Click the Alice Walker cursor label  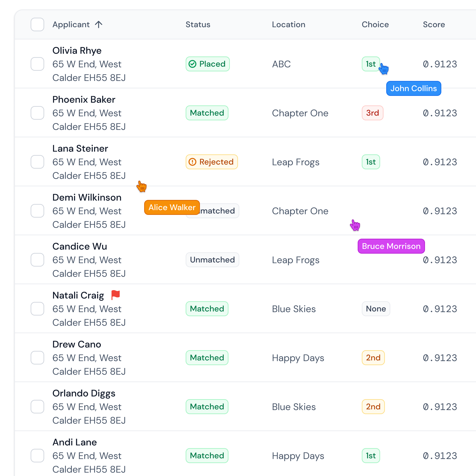(172, 207)
